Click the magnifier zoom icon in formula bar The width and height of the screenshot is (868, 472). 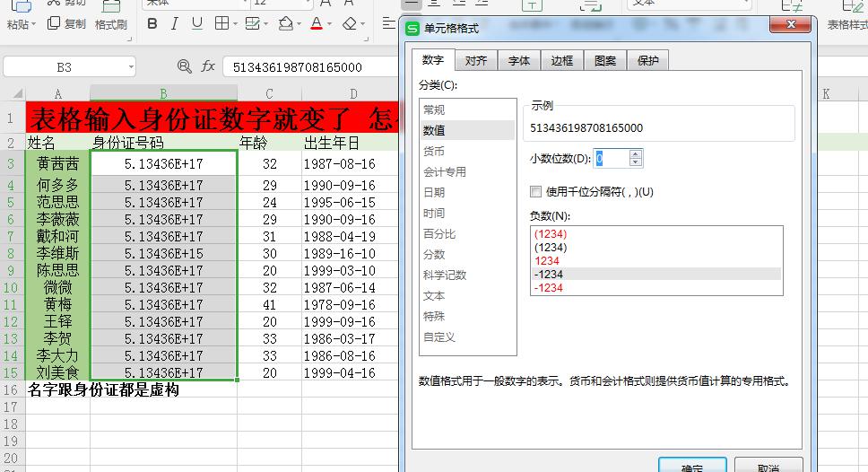tap(185, 67)
